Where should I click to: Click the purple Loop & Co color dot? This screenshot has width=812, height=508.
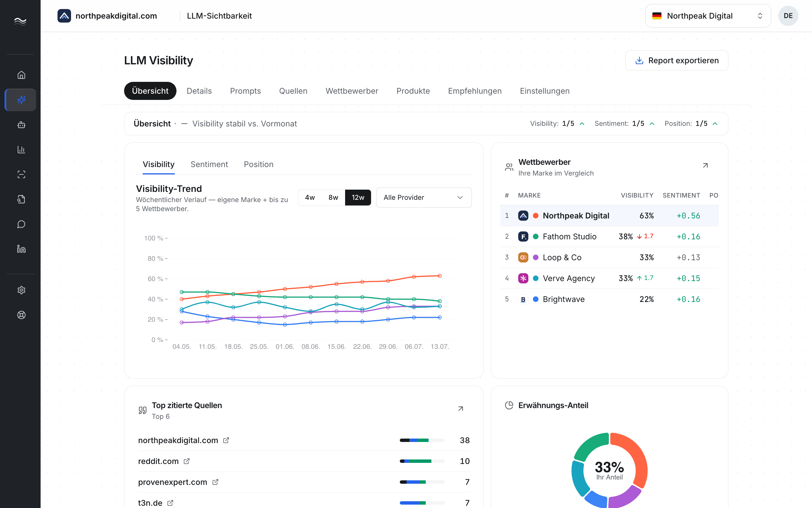pos(536,257)
